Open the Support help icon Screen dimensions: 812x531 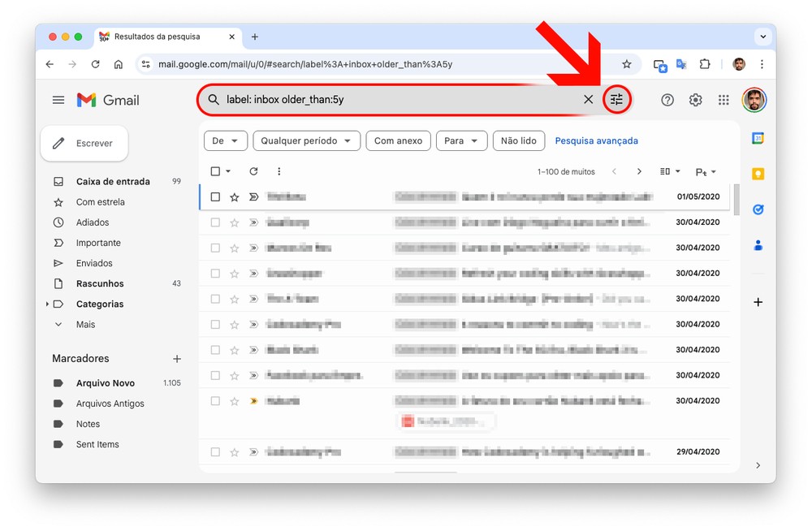(x=667, y=100)
